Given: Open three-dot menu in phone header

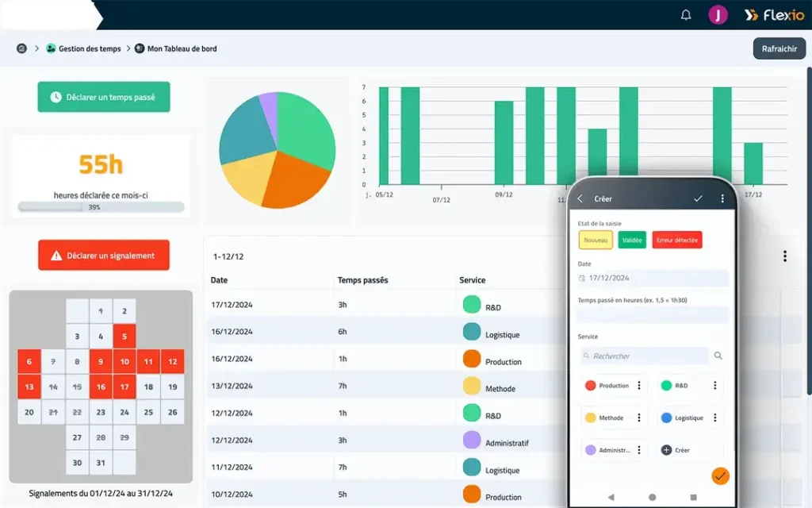Looking at the screenshot, I should pos(722,198).
